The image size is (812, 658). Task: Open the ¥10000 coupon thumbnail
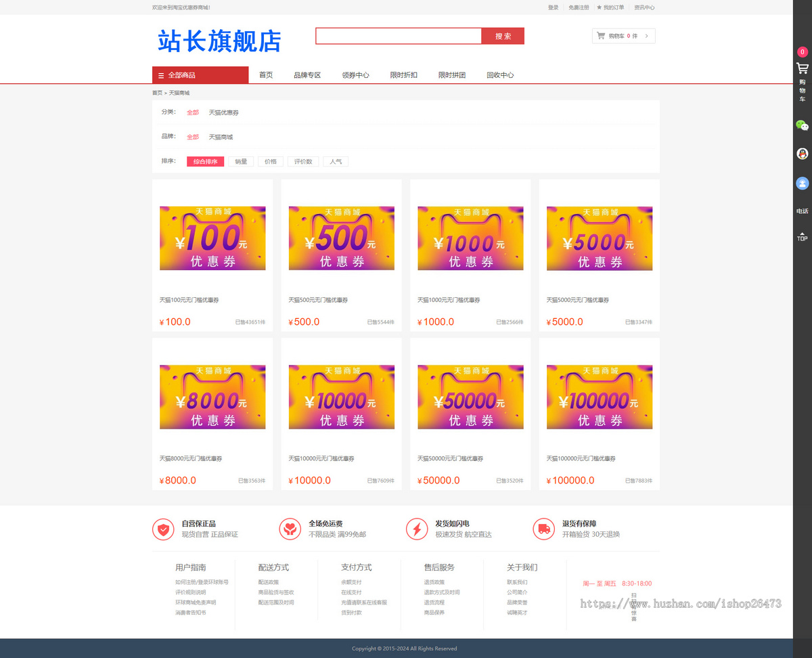(342, 397)
